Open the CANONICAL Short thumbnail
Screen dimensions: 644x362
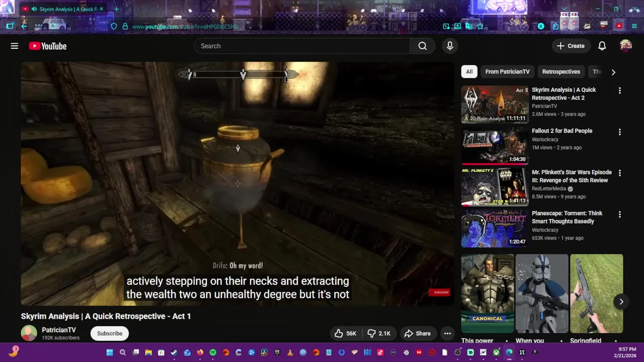[488, 294]
